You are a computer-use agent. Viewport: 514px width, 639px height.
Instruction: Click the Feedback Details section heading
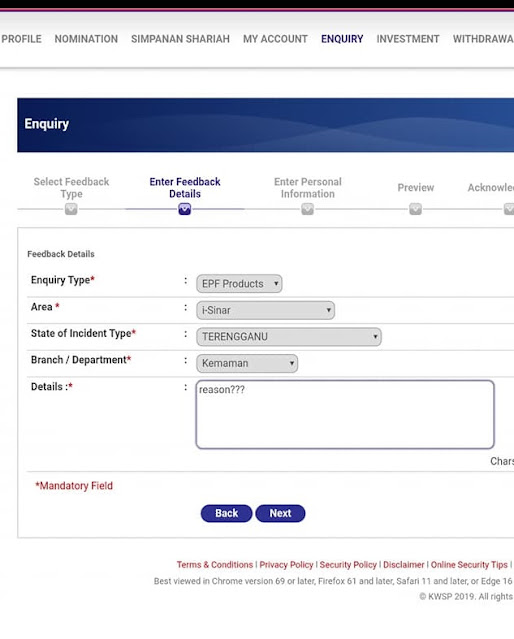coord(61,254)
